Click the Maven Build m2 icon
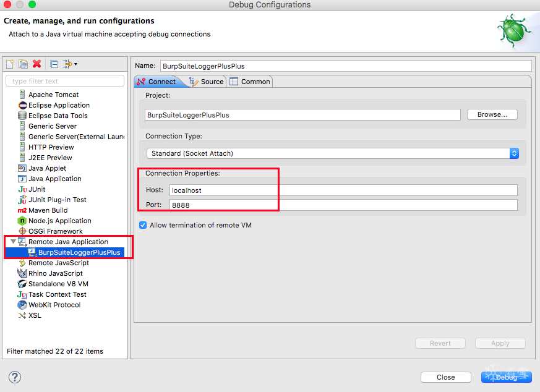 coord(22,210)
